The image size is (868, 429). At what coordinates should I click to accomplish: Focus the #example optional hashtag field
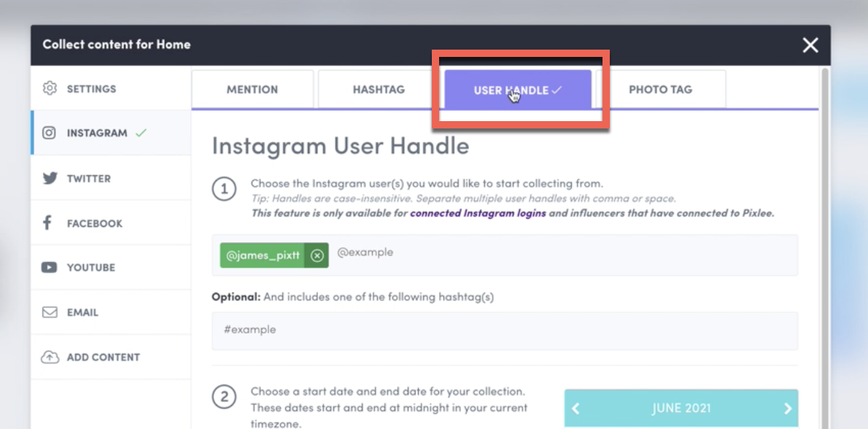pyautogui.click(x=505, y=331)
